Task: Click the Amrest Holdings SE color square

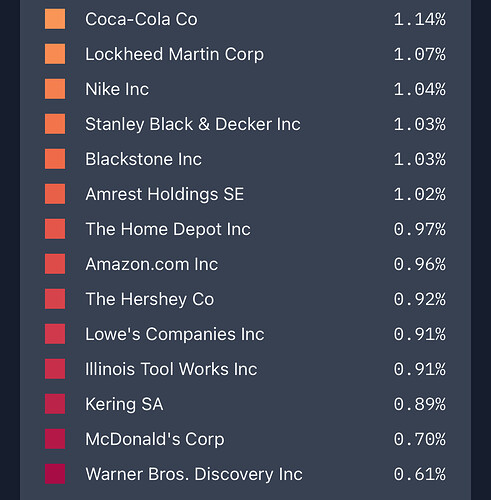Action: coord(55,194)
